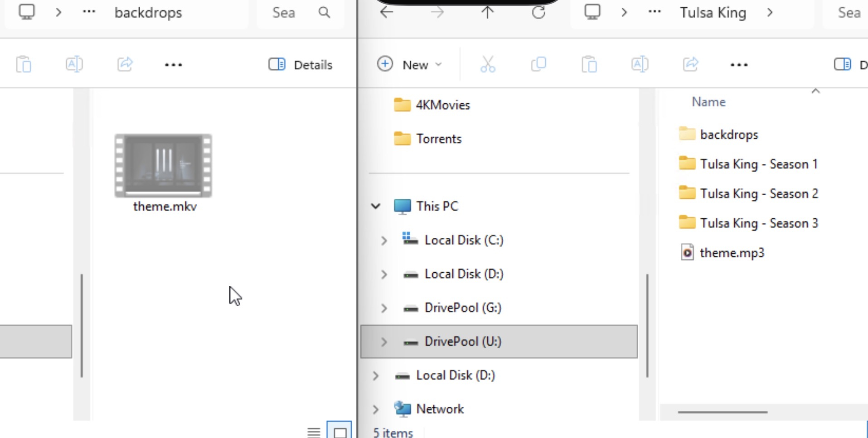
Task: Open the 4KMovies folder in navigation pane
Action: pos(432,105)
